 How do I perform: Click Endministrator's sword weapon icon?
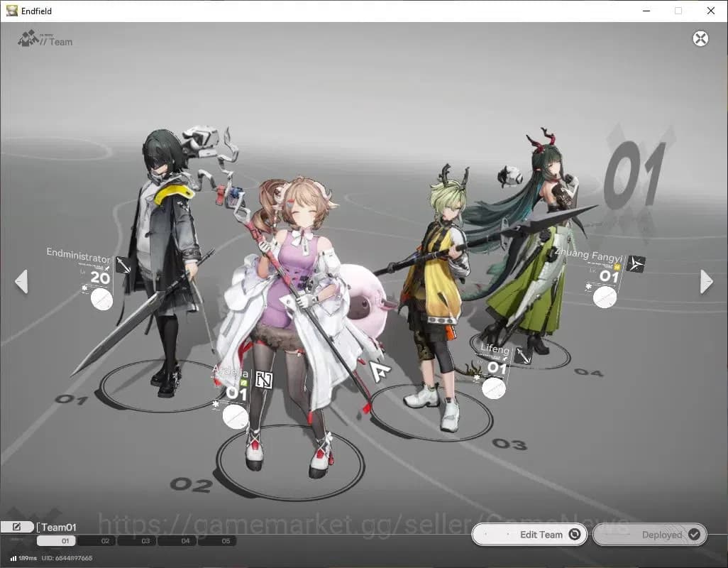coord(123,266)
